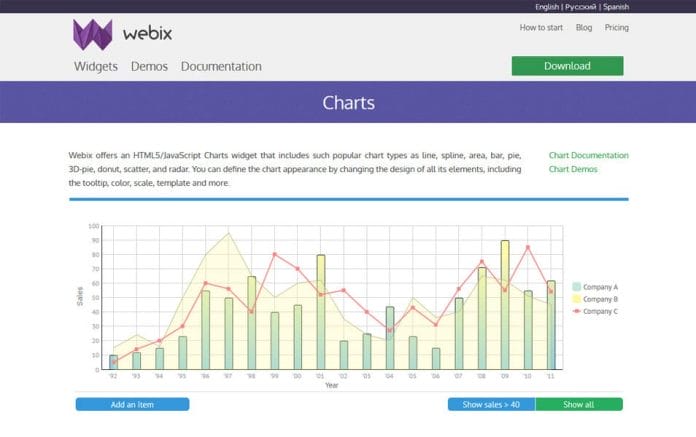Image resolution: width=696 pixels, height=437 pixels.
Task: Open Chart Demos link
Action: tap(573, 169)
